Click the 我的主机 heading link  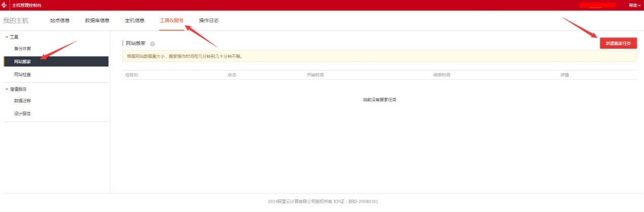coord(16,21)
